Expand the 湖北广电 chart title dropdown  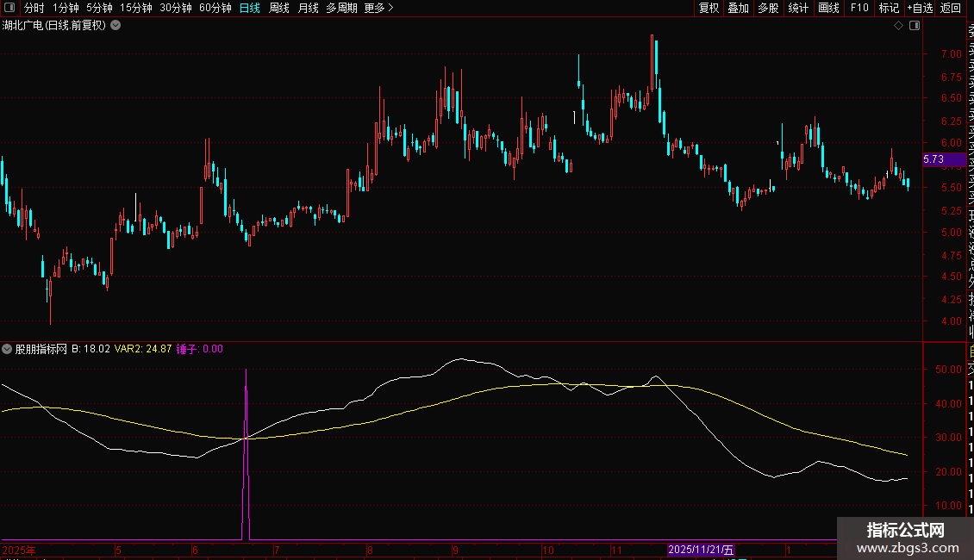point(116,26)
